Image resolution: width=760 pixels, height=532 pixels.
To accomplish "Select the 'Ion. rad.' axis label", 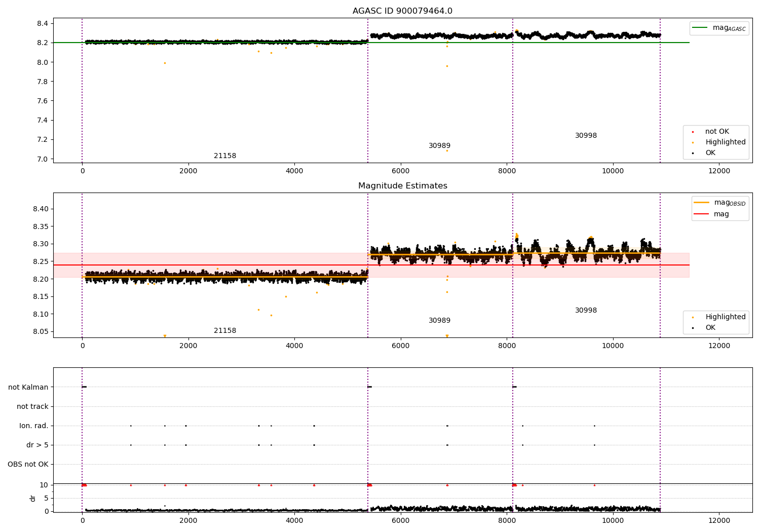I will pyautogui.click(x=34, y=426).
